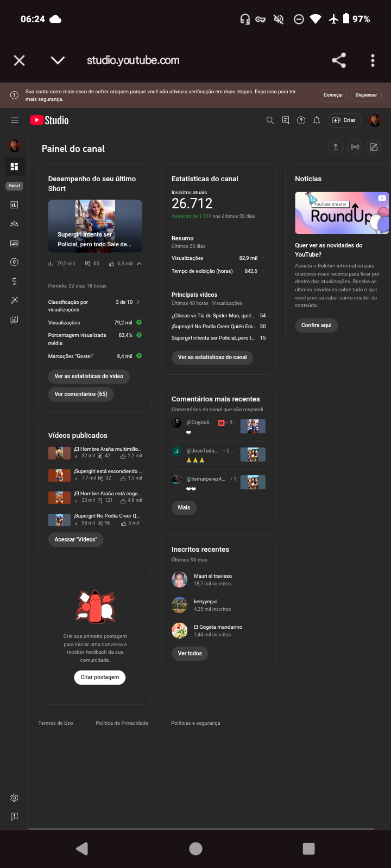Open Analytics from the left sidebar

(14, 205)
